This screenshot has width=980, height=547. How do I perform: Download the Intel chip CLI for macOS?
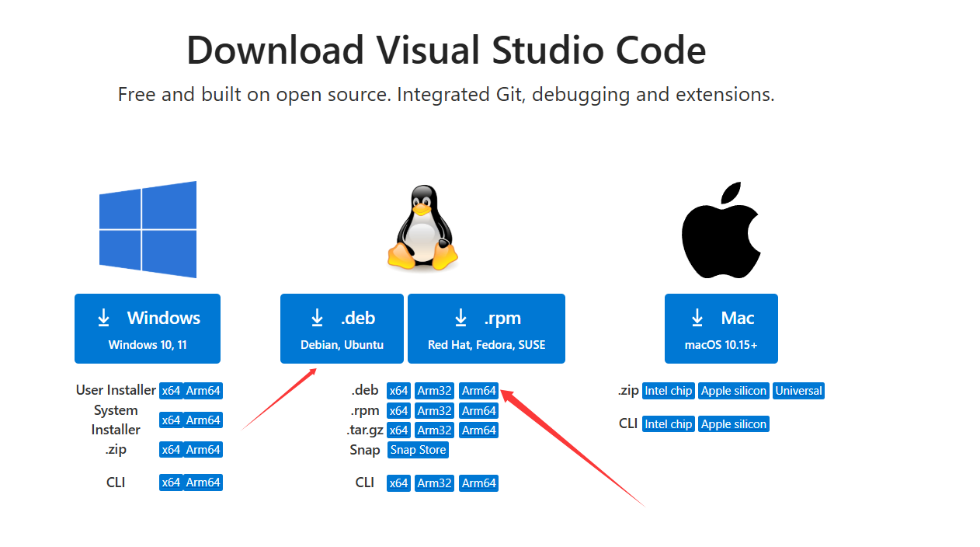coord(668,423)
